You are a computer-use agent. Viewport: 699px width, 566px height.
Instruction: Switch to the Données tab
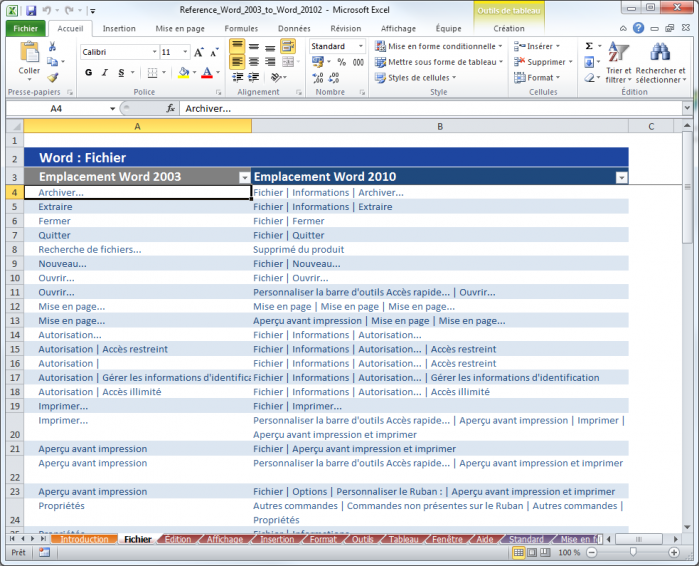294,29
